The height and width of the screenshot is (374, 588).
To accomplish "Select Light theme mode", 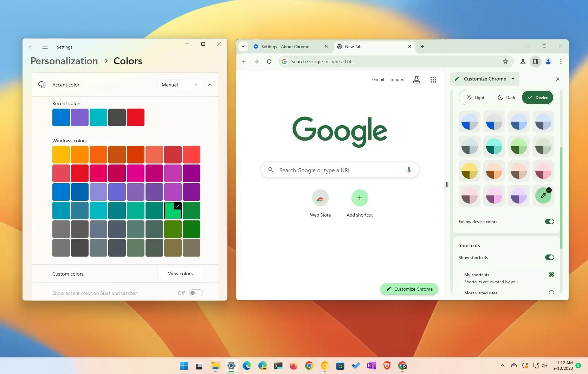I will 475,98.
